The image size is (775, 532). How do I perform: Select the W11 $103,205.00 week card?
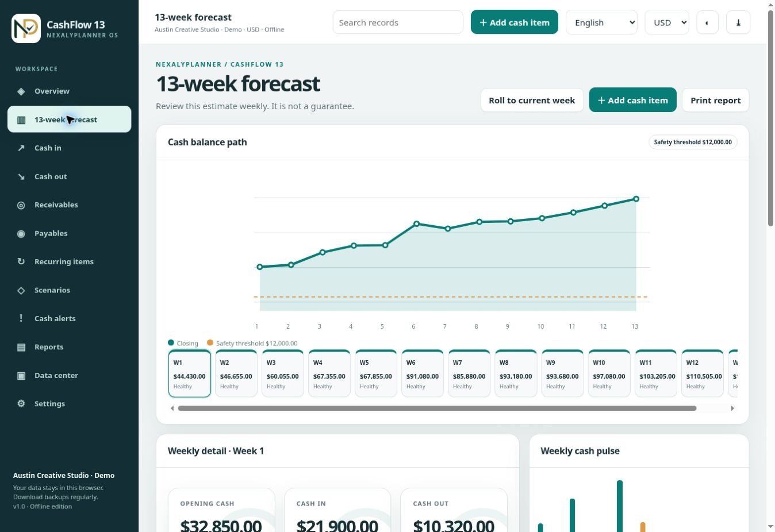click(655, 373)
